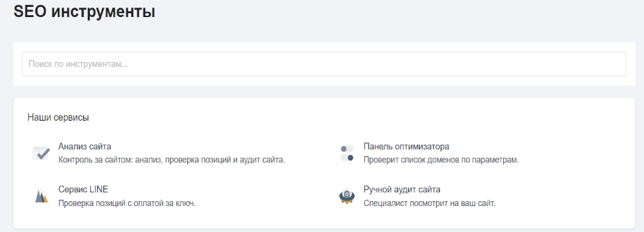Click the Наши сервисы section heading
The image size is (644, 232).
58,118
